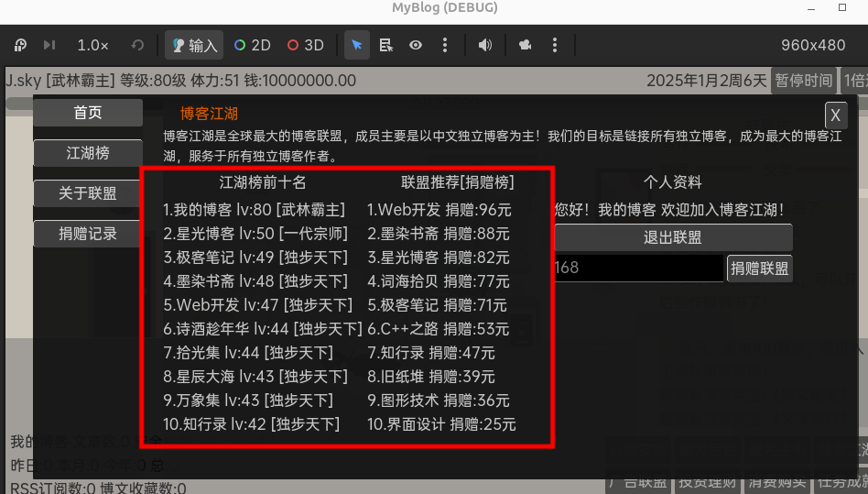Click the camera override icon
Image resolution: width=868 pixels, height=494 pixels.
point(525,45)
